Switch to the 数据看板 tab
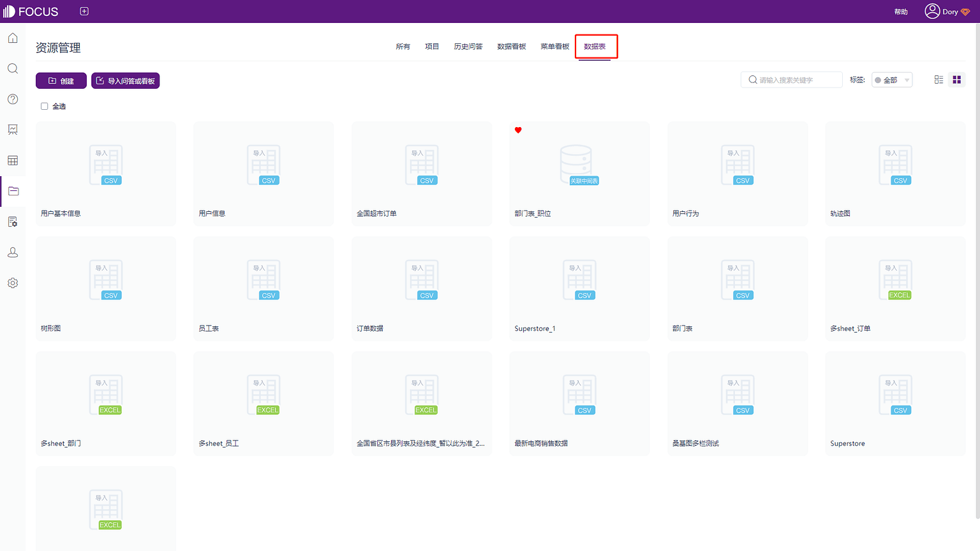The width and height of the screenshot is (980, 551). point(512,47)
